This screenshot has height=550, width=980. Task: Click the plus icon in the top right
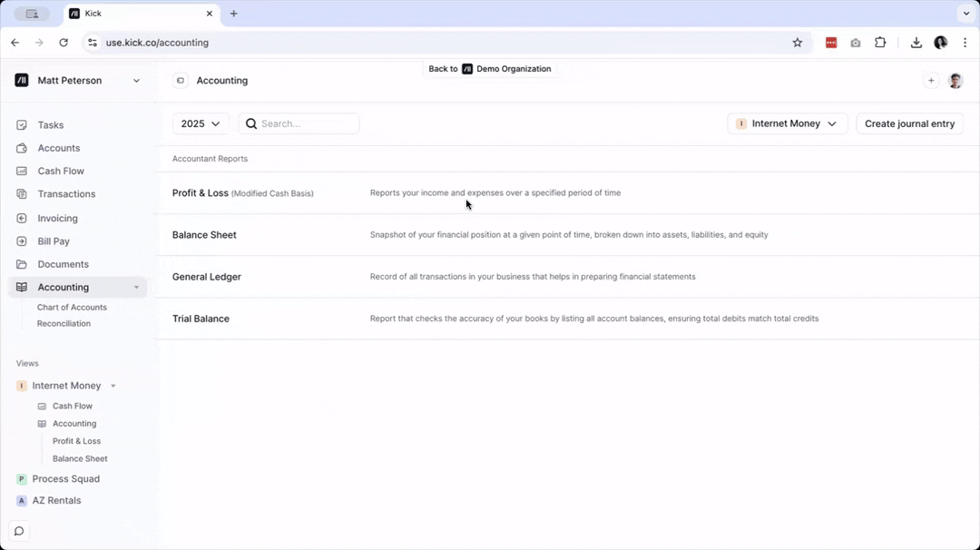click(x=930, y=81)
